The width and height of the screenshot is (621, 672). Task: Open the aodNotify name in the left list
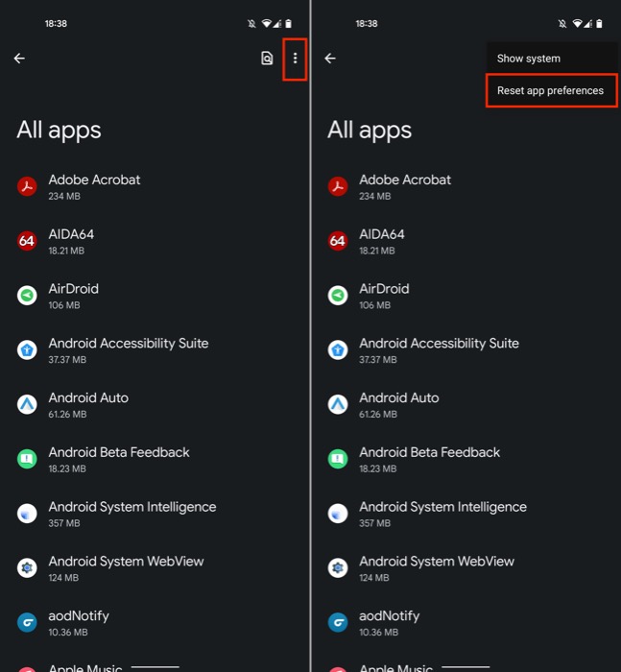[79, 616]
